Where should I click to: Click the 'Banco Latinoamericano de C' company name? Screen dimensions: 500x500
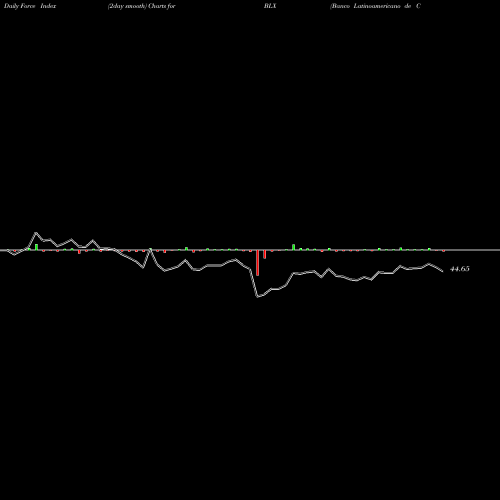tap(375, 6)
